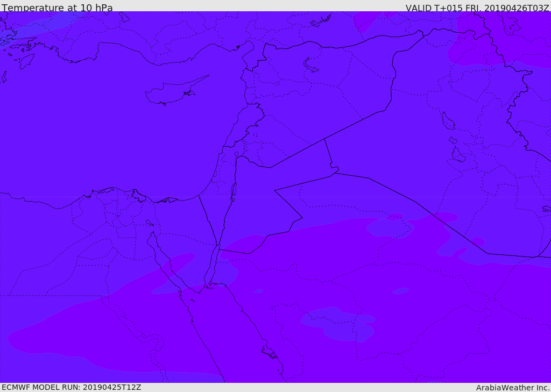
Task: Click the 'ArabiaWeather Inc' credit text
Action: click(x=512, y=388)
